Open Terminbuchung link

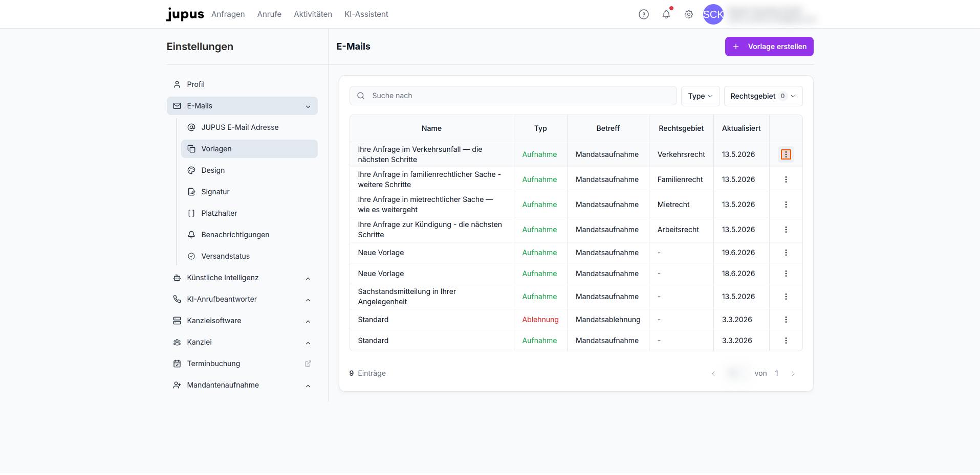coord(242,364)
